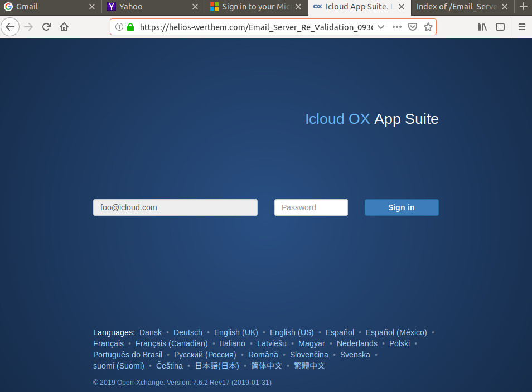Choose Français (Canadian) language
This screenshot has width=532, height=392.
[172, 343]
